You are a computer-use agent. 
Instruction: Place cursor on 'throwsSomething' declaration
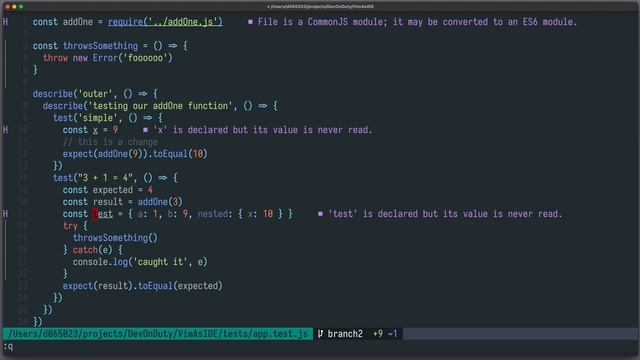click(x=100, y=46)
